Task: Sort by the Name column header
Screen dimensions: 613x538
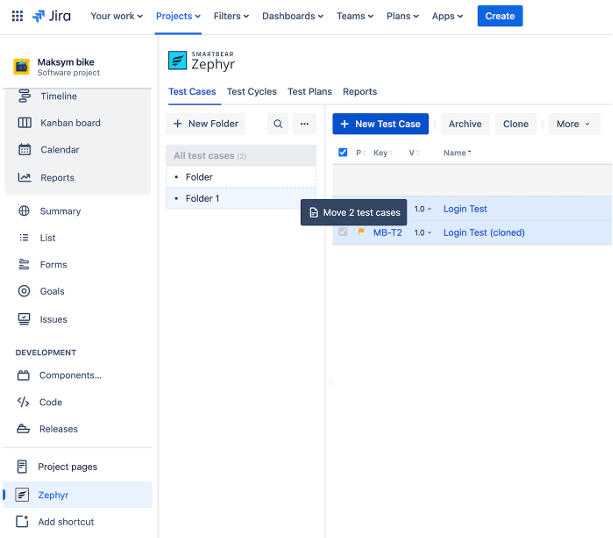Action: (x=456, y=153)
